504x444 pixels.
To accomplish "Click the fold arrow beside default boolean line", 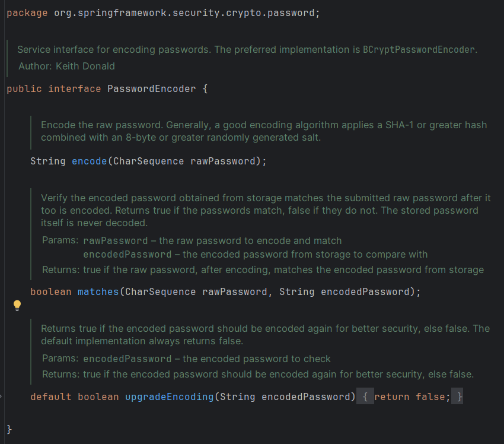I will (1, 397).
